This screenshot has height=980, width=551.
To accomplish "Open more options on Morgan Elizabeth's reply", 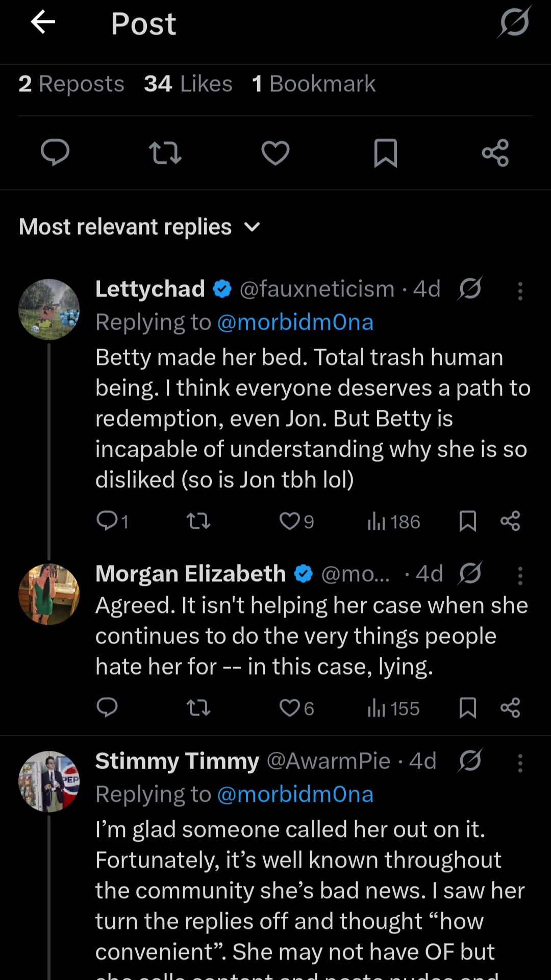I will pos(520,576).
